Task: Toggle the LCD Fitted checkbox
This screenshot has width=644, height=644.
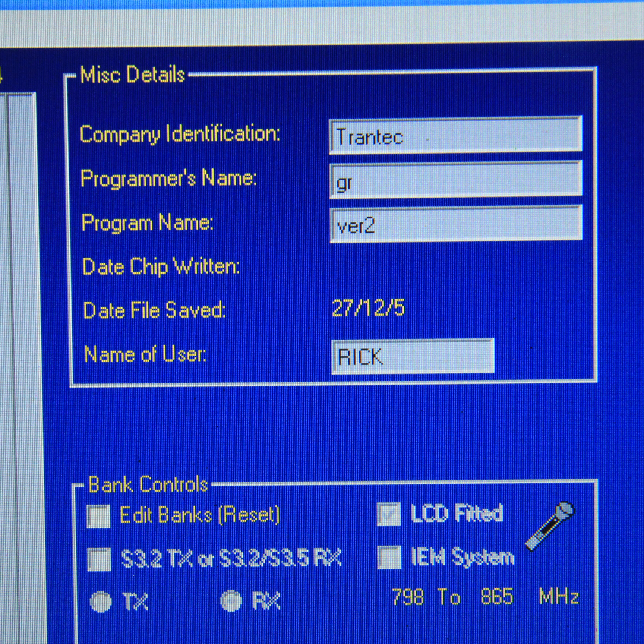Action: (x=389, y=514)
